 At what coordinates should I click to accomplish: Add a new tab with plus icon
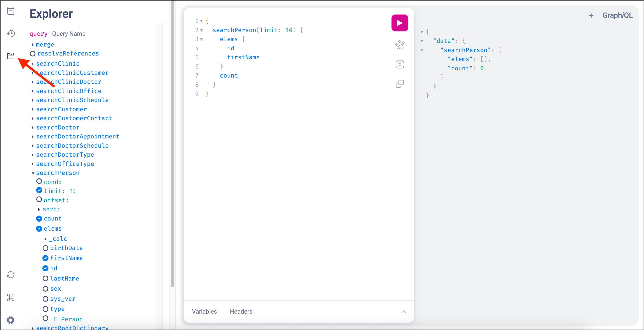click(591, 16)
